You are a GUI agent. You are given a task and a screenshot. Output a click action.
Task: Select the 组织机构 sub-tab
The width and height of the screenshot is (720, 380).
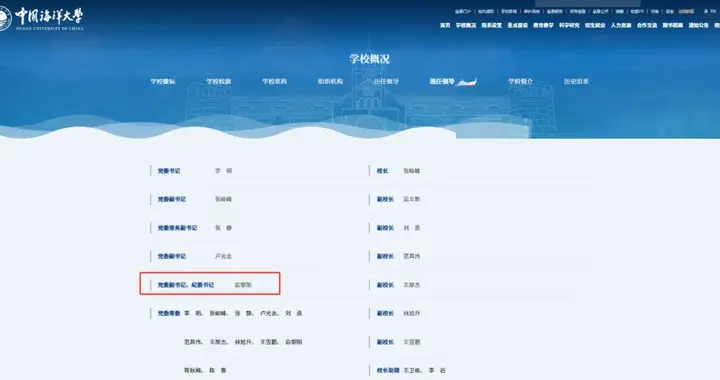[330, 81]
